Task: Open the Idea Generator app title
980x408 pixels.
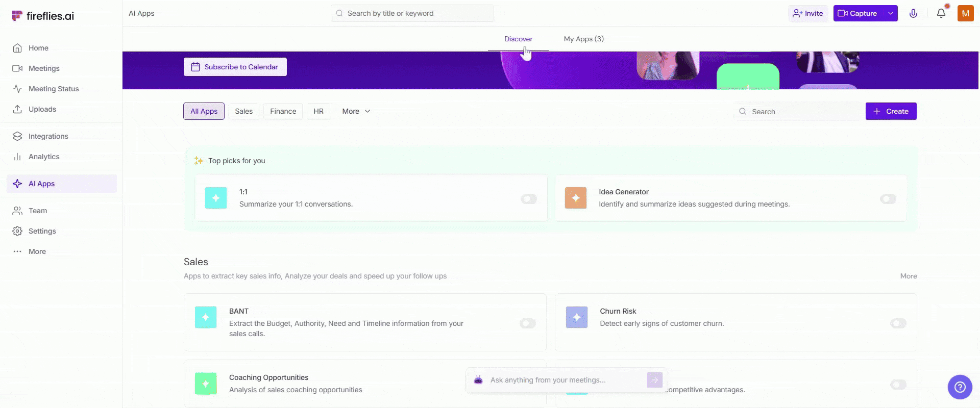Action: pos(623,192)
